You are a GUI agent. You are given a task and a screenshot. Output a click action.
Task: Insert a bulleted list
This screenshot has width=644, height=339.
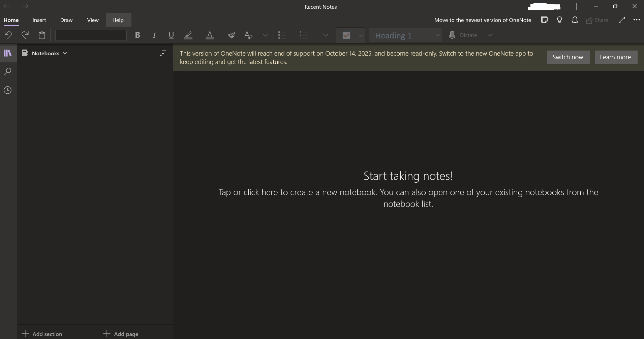[282, 35]
